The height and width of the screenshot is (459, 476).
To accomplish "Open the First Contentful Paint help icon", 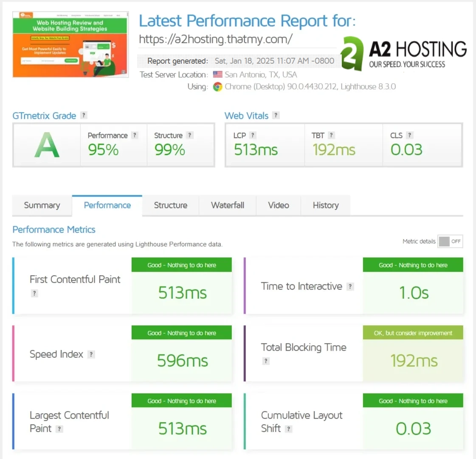I will 34,293.
